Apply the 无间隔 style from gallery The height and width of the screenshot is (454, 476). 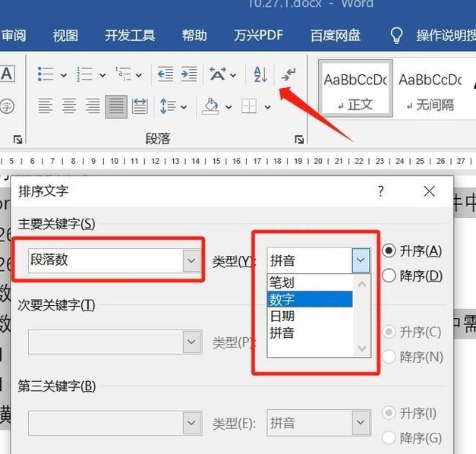click(x=430, y=89)
